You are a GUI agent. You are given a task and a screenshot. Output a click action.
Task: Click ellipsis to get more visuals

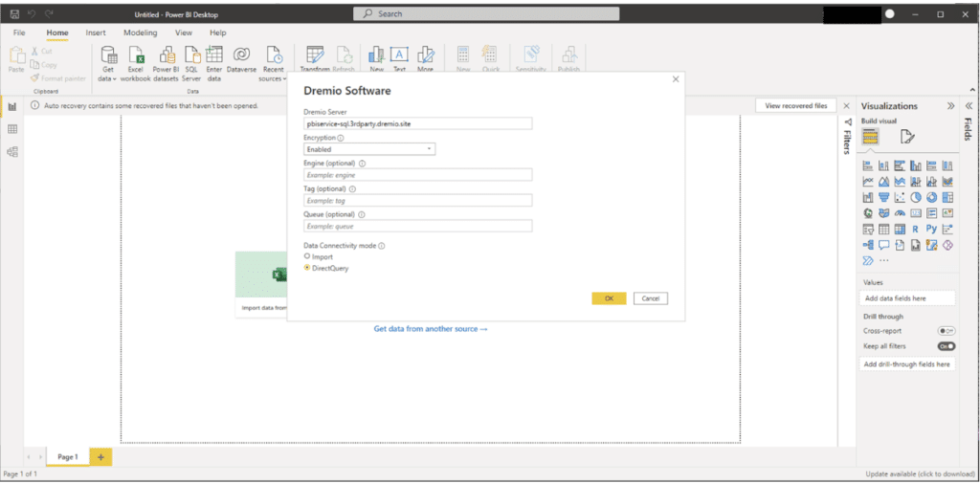coord(883,260)
